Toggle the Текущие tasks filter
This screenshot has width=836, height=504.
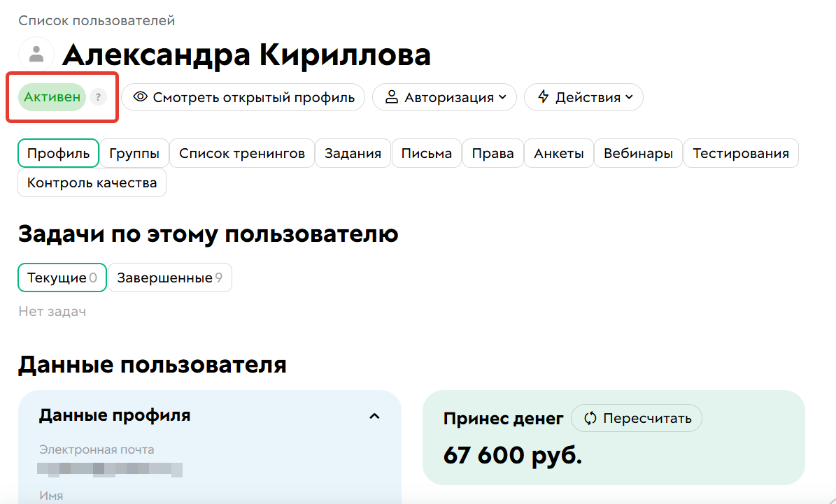62,278
